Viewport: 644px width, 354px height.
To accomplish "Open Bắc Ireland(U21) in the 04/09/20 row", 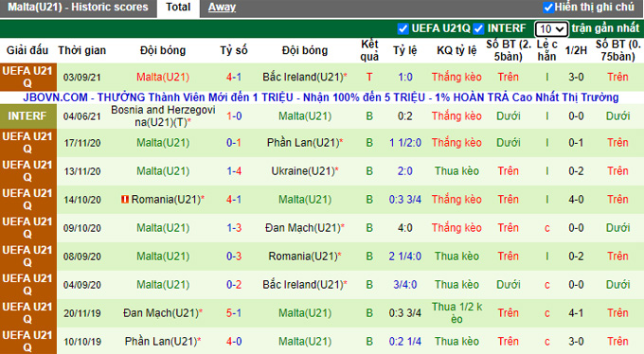I will (303, 285).
